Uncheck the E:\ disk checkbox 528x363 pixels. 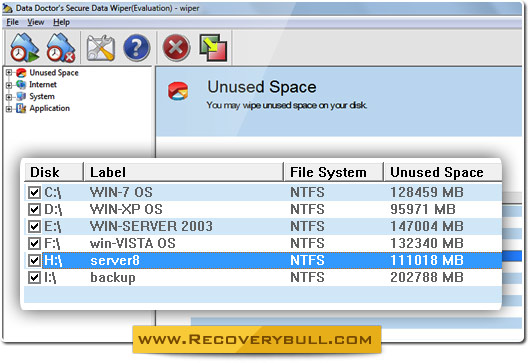(x=34, y=226)
